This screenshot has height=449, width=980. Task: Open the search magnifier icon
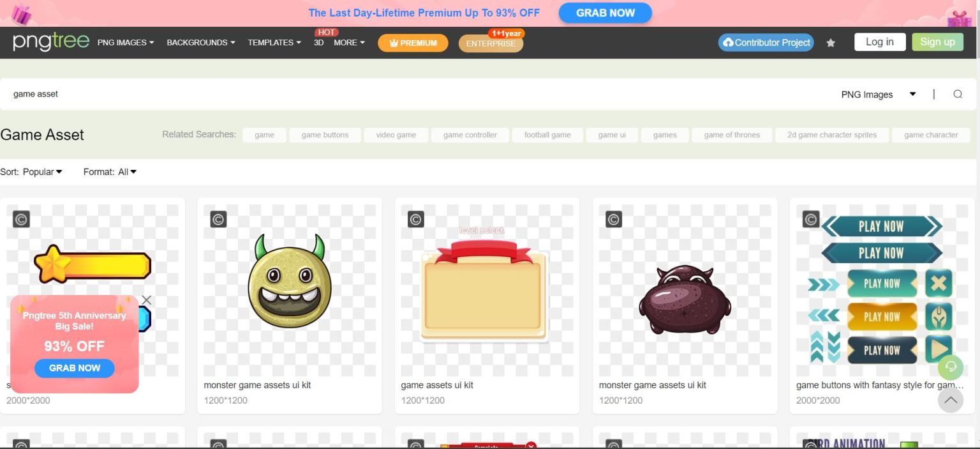coord(958,94)
